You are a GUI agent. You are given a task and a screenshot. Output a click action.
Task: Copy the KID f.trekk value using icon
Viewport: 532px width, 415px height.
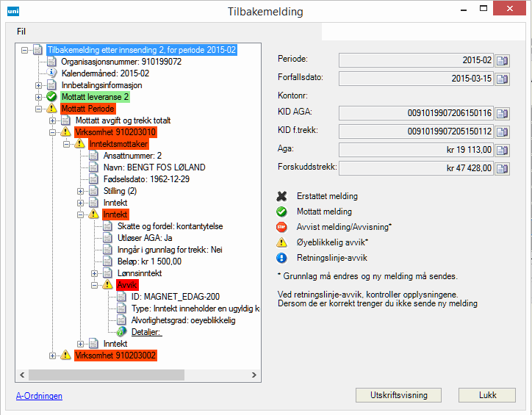502,131
